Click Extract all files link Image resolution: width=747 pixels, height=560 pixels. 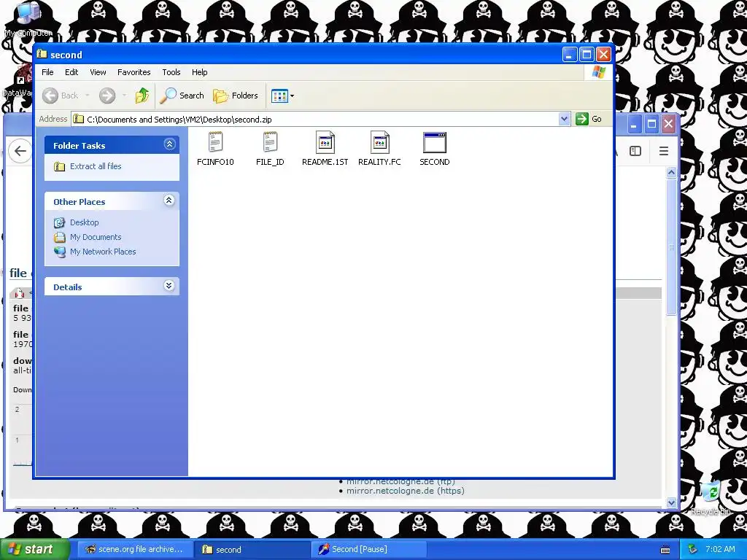(x=96, y=166)
